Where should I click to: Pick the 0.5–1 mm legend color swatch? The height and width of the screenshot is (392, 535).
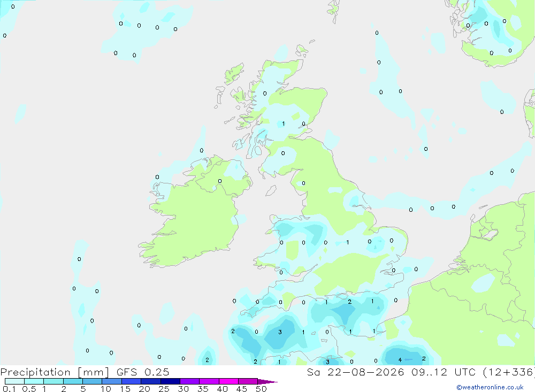(x=34, y=381)
